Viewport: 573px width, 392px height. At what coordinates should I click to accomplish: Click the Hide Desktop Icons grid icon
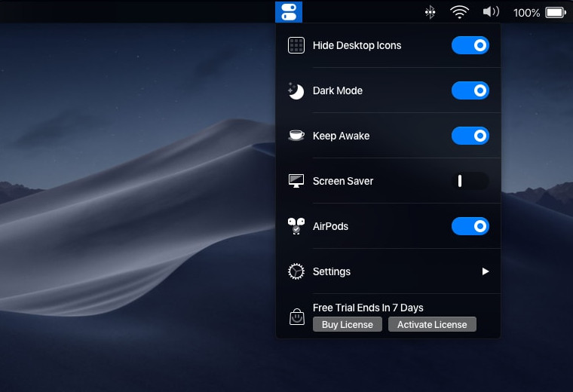296,45
